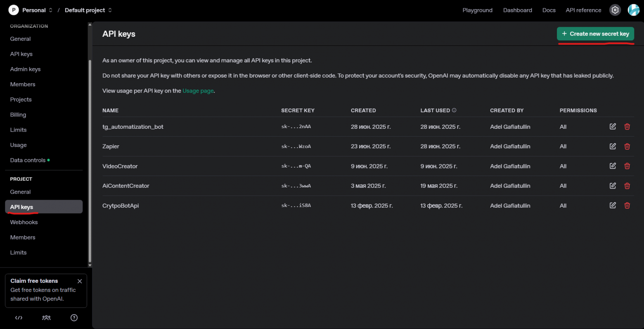Viewport: 644px width, 329px height.
Task: Go to Billing in organization sidebar
Action: point(18,115)
